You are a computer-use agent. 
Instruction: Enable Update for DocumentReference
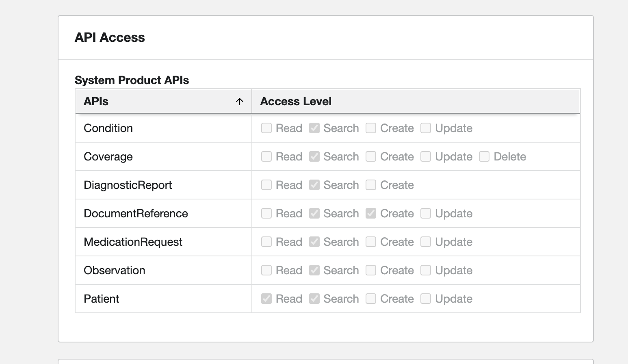pos(426,214)
